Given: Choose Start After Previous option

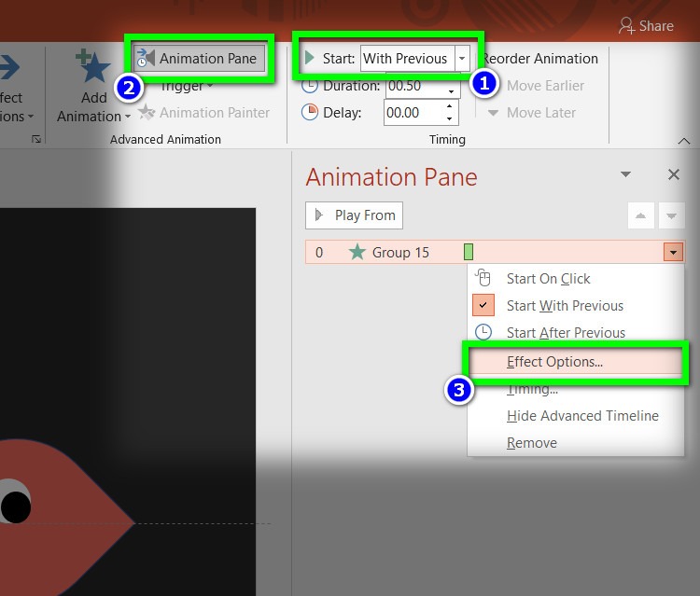Looking at the screenshot, I should click(566, 333).
